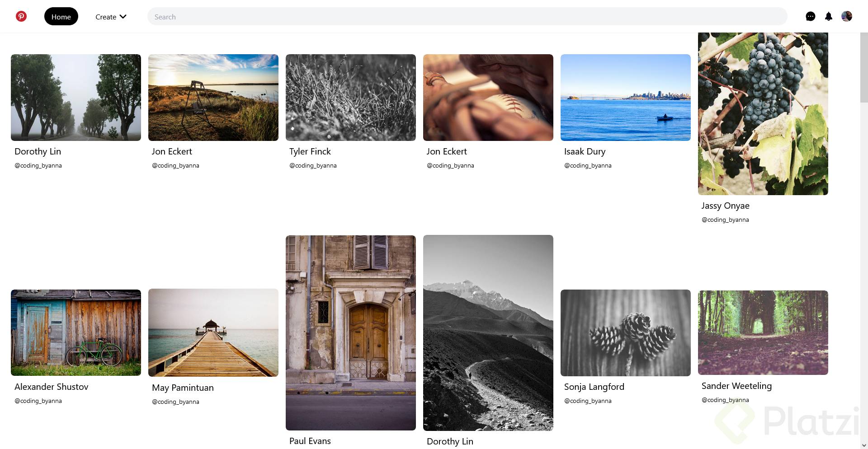Open the blue bay skyline photo
The image size is (868, 449).
626,98
